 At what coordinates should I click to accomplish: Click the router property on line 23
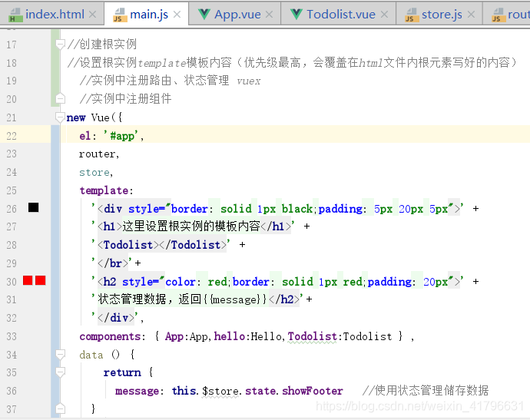click(x=98, y=154)
